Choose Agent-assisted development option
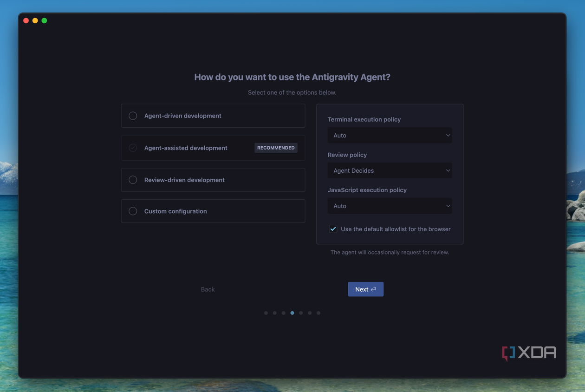 point(213,148)
